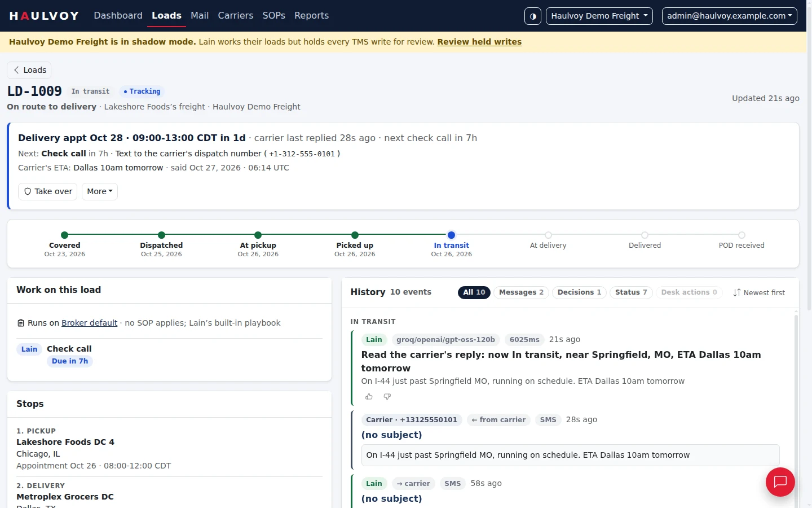Toggle the dark mode theme button
Image resolution: width=812 pixels, height=508 pixels.
click(x=533, y=16)
